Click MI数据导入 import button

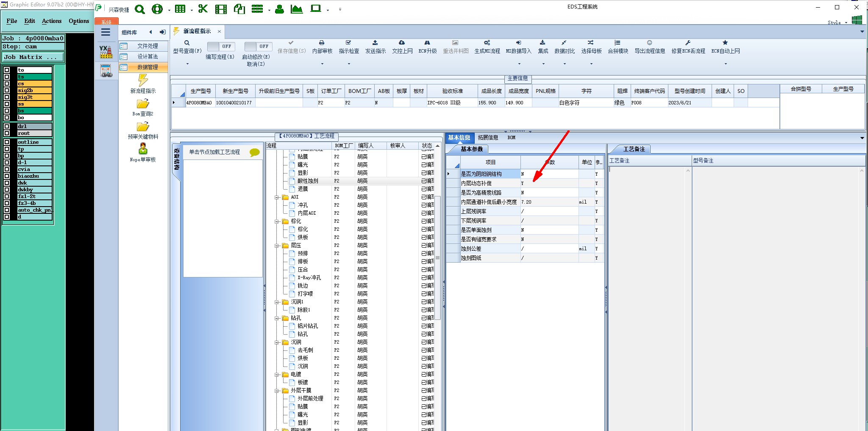click(x=518, y=47)
